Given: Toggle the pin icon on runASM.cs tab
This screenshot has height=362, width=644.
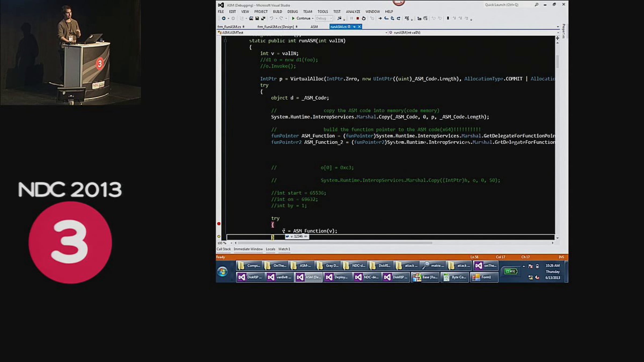Looking at the screenshot, I should pos(354,27).
